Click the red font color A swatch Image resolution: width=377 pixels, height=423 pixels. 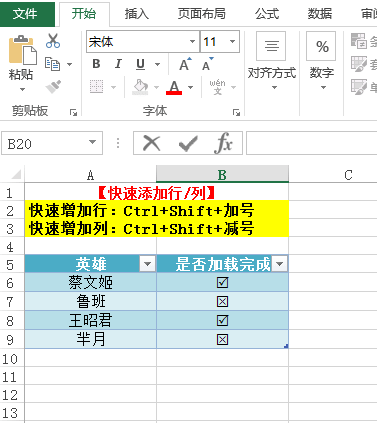coord(174,87)
